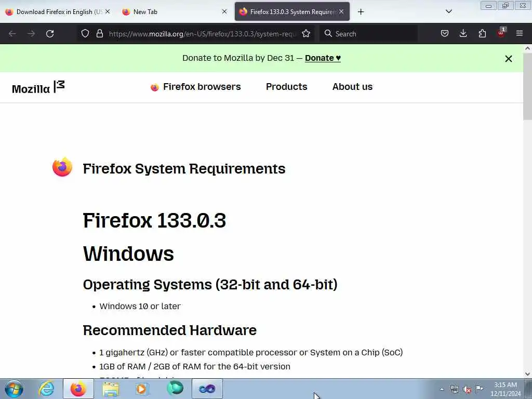Go forward one page

pyautogui.click(x=31, y=34)
